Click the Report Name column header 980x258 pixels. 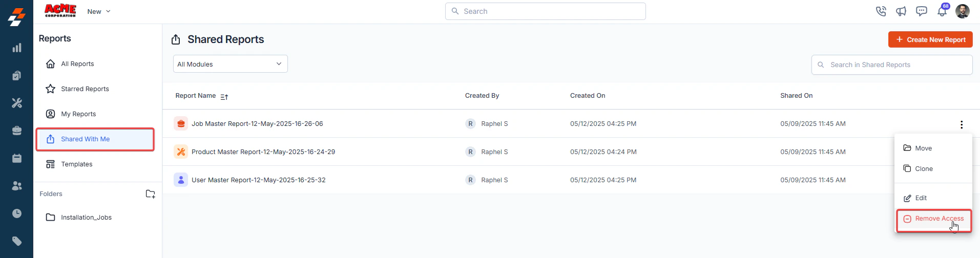(196, 96)
